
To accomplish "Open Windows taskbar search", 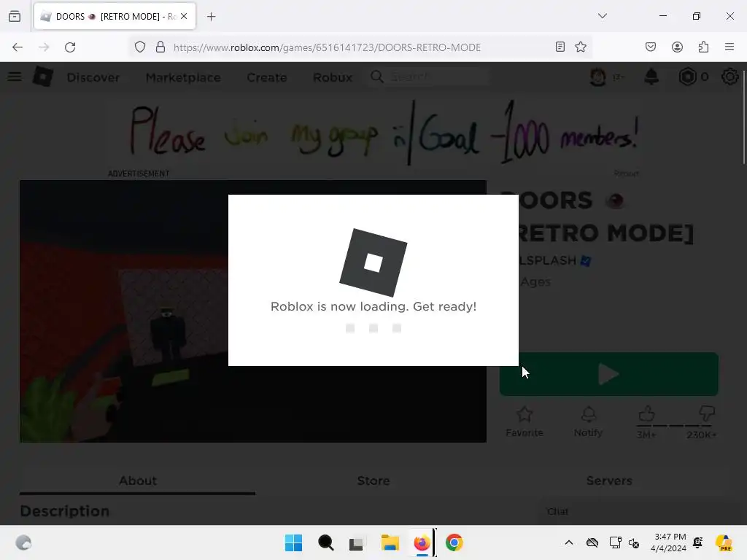I will 326,542.
